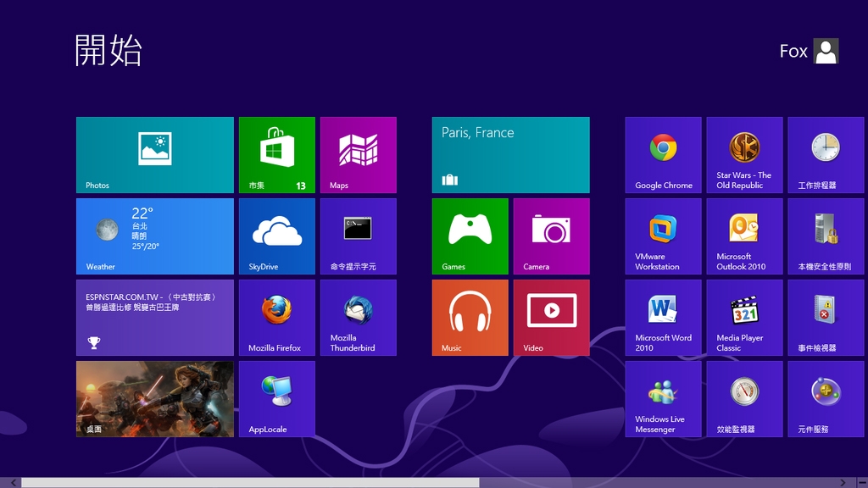Screen dimensions: 868x488
Task: Launch Microsoft Outlook 2010
Action: (x=744, y=236)
